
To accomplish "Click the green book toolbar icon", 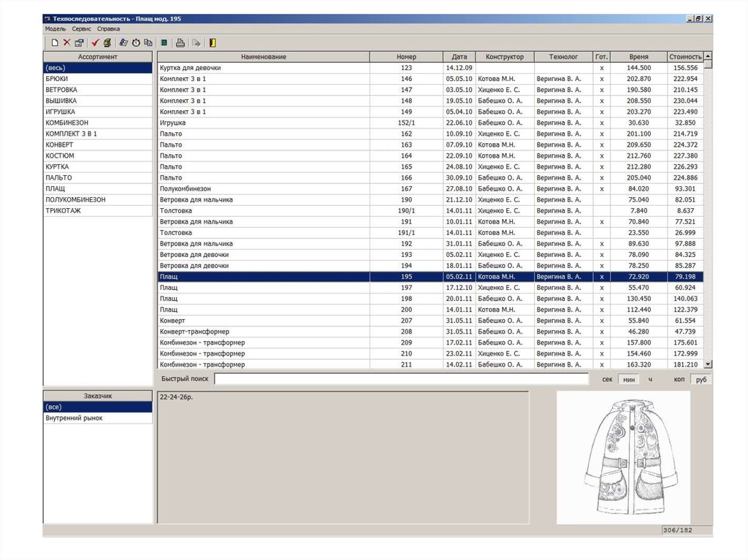I will coord(164,43).
